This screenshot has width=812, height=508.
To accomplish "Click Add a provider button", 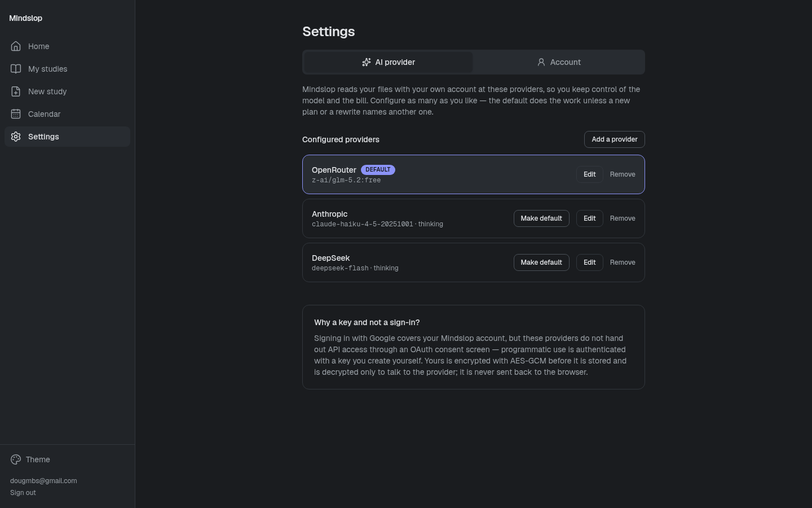I will click(614, 139).
